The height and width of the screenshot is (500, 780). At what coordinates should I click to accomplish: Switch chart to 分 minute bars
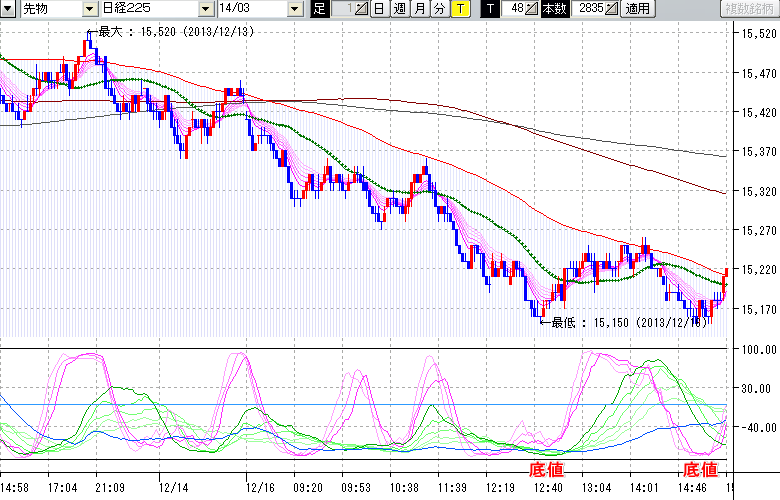pyautogui.click(x=439, y=9)
